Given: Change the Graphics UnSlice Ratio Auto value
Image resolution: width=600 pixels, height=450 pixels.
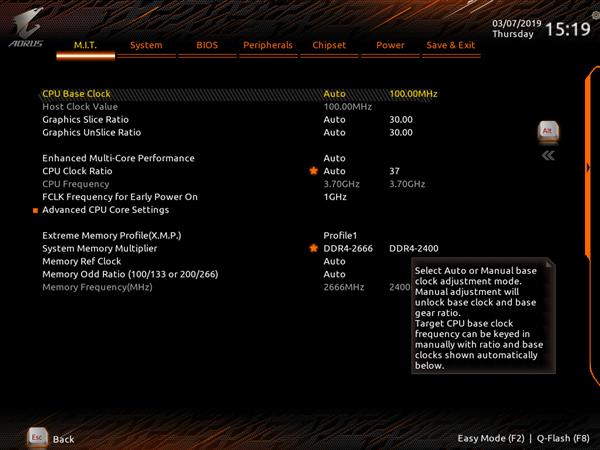Looking at the screenshot, I should [334, 132].
